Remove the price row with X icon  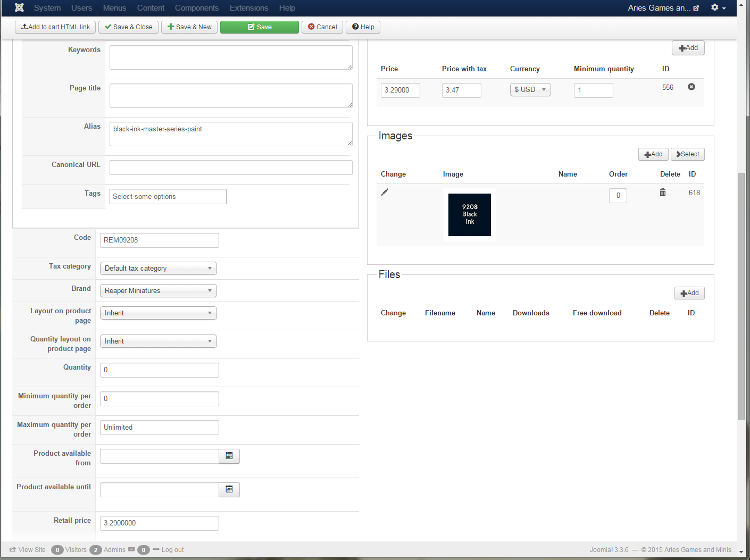(691, 87)
